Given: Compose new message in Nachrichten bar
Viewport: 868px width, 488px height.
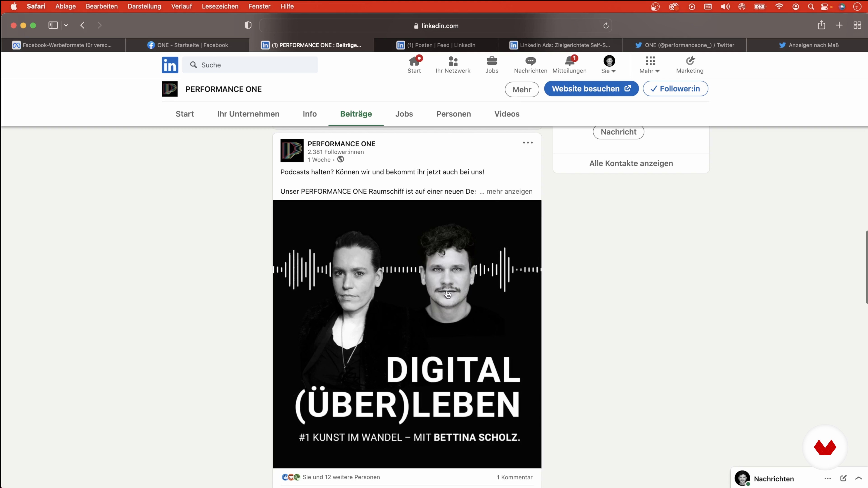Looking at the screenshot, I should click(x=843, y=478).
